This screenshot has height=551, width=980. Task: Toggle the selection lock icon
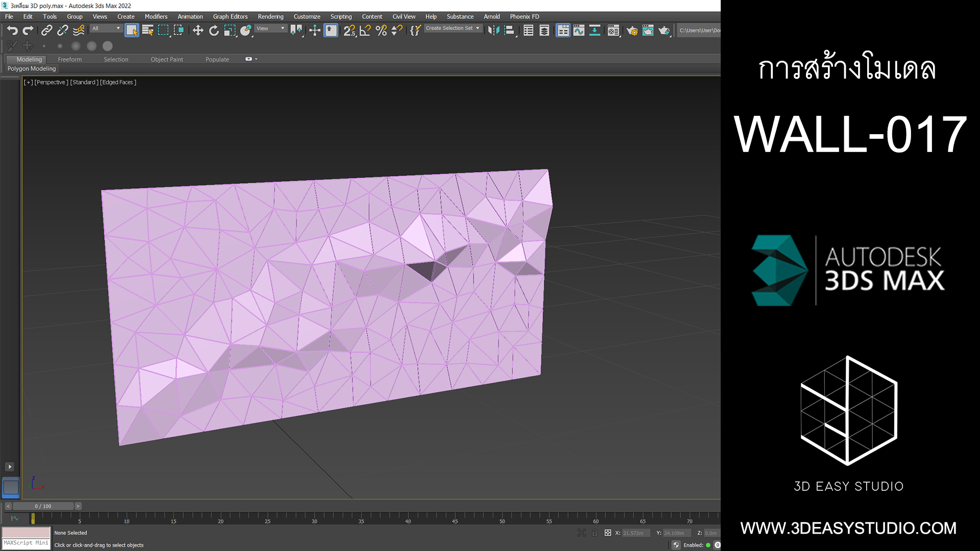point(595,533)
